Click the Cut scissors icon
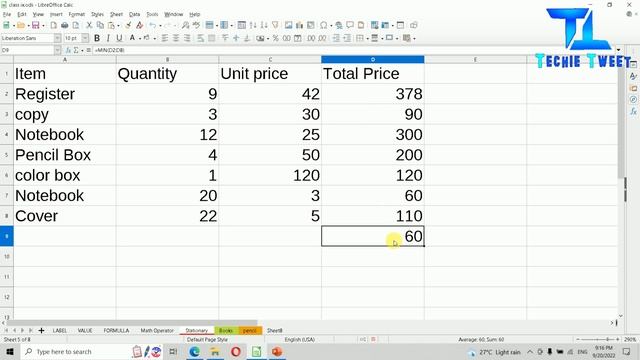 tap(89, 25)
